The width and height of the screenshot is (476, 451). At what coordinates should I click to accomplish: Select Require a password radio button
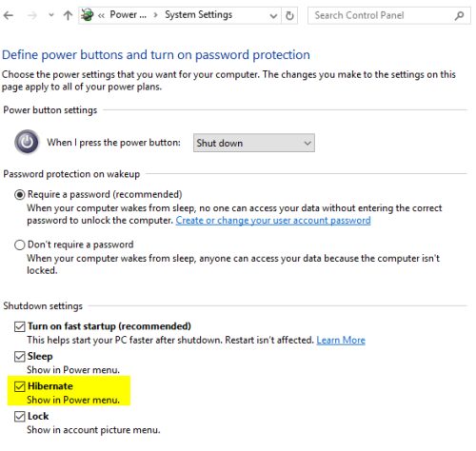coord(20,194)
